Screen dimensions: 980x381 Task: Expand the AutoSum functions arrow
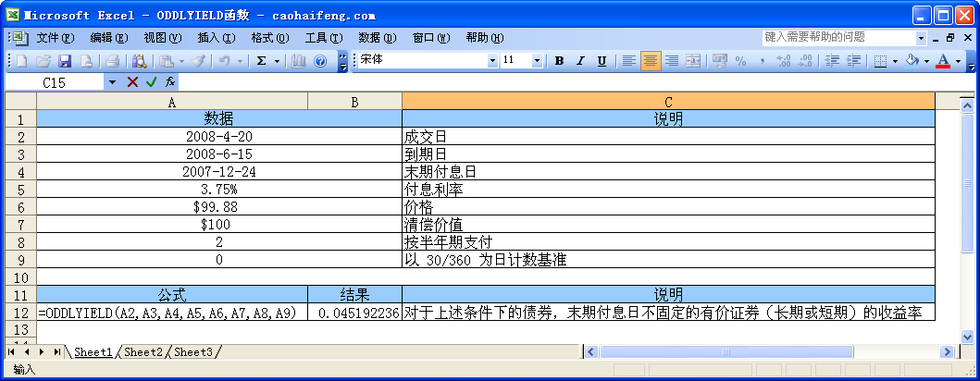(x=277, y=61)
